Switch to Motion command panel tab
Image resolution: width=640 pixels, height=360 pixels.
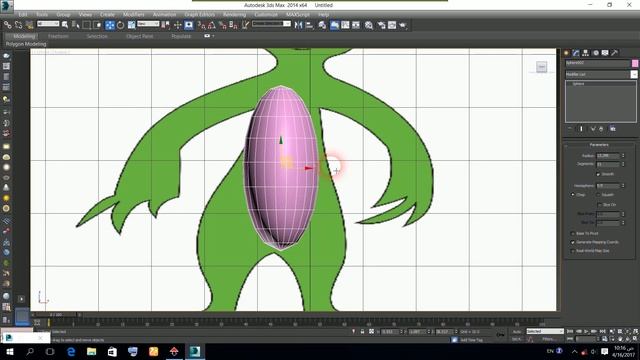point(596,53)
